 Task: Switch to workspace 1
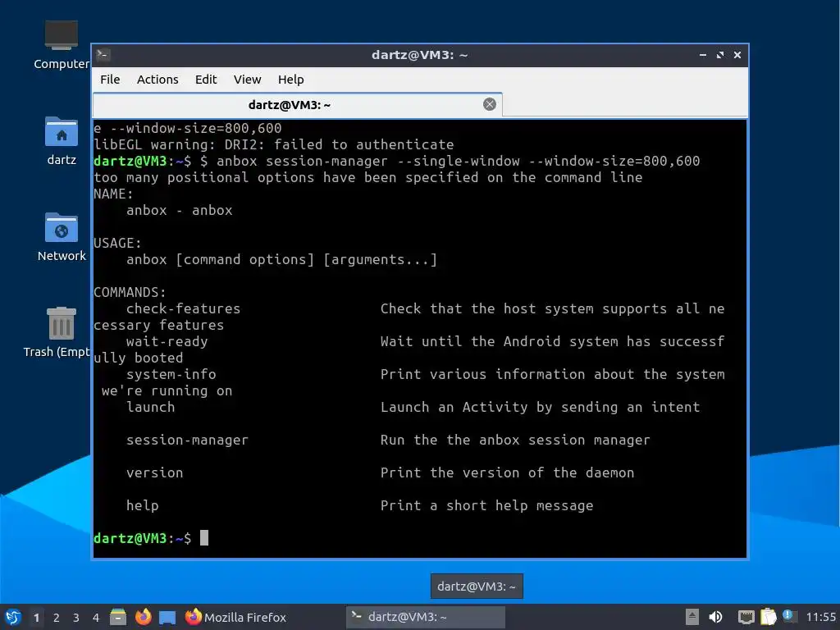(36, 618)
